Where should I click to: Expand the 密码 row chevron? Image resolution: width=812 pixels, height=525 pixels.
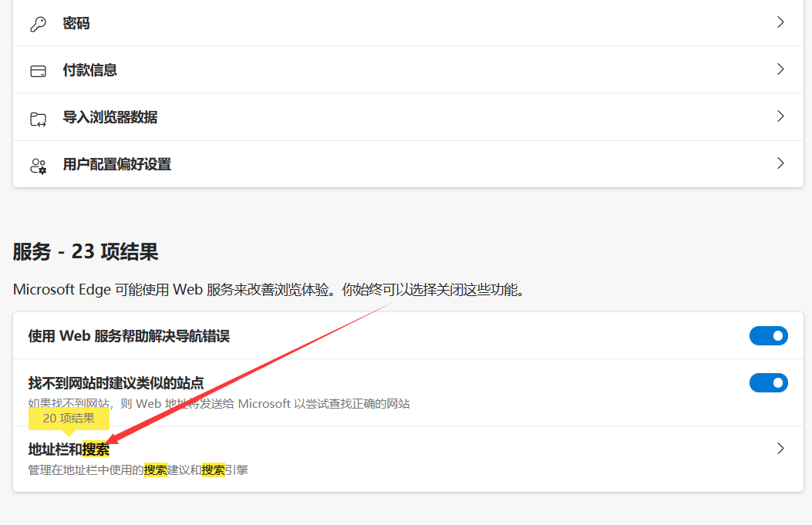pos(780,22)
